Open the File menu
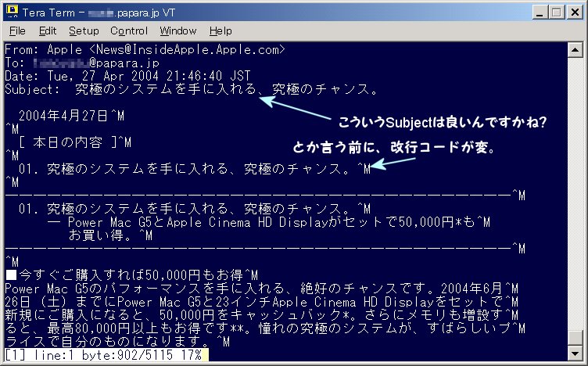The width and height of the screenshot is (588, 366). [17, 30]
